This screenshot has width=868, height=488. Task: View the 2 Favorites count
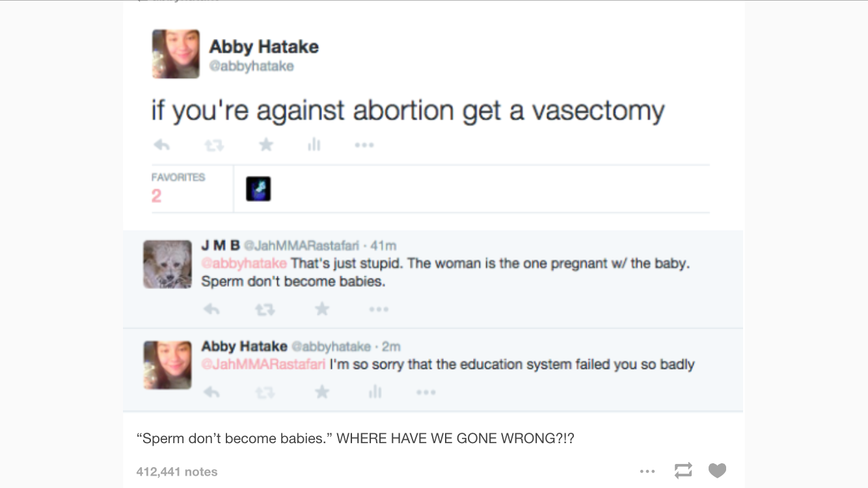[x=156, y=196]
